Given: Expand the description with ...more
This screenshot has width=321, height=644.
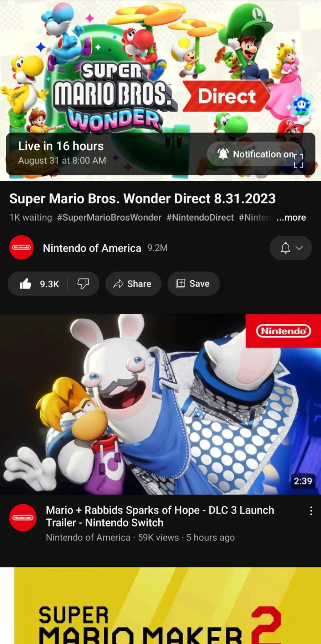Looking at the screenshot, I should [x=291, y=217].
